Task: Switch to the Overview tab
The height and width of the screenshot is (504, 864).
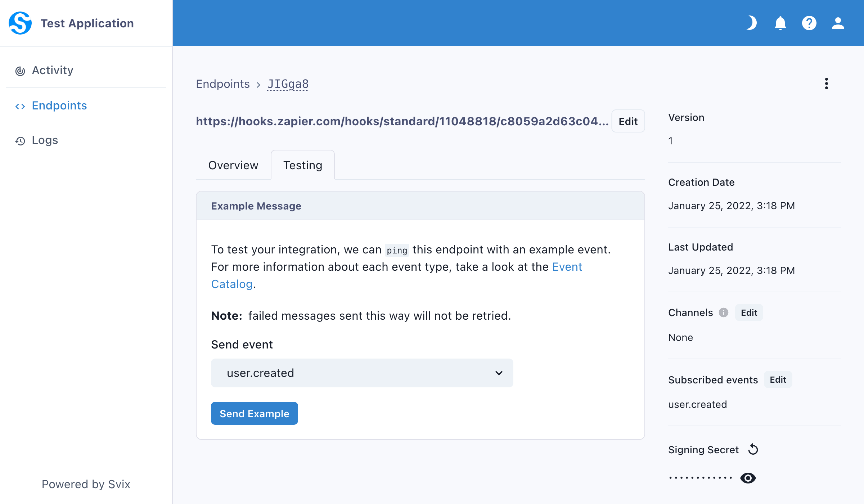Action: [233, 165]
